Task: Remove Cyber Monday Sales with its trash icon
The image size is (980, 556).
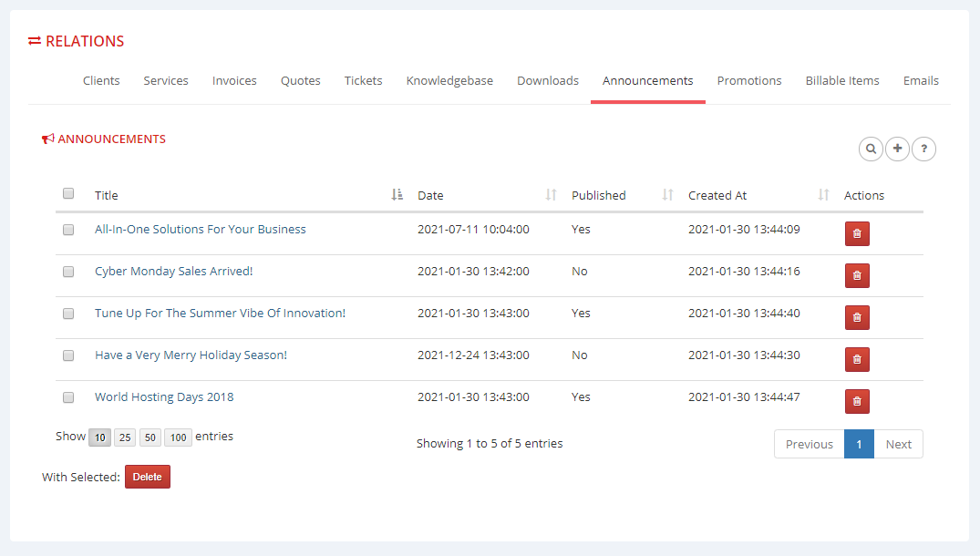Action: (856, 275)
